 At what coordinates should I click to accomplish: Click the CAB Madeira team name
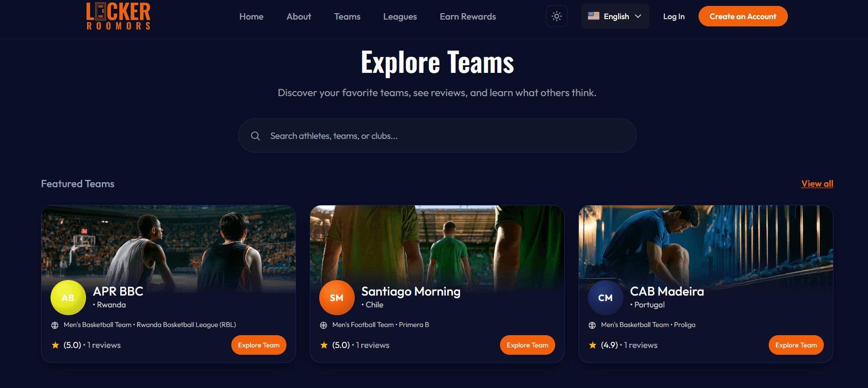[667, 291]
